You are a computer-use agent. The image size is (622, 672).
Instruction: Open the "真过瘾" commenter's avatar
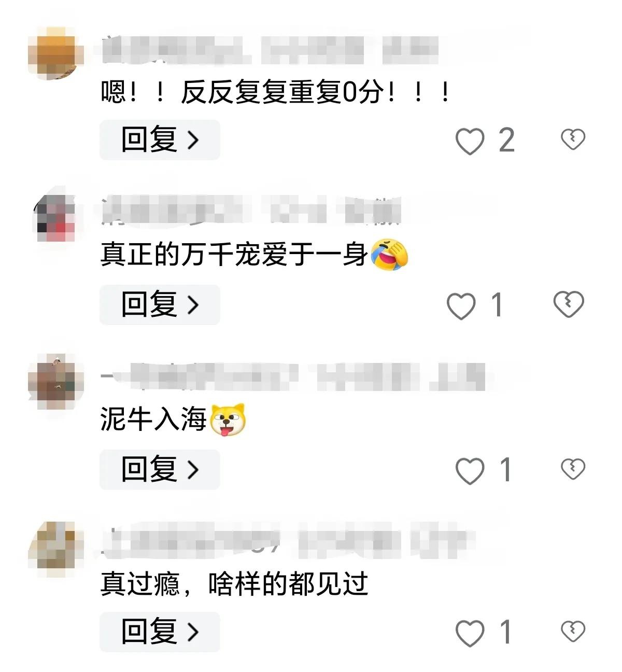coord(55,550)
